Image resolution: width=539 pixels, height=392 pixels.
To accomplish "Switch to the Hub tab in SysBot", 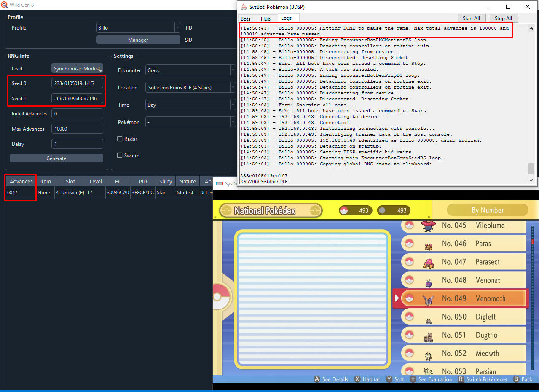I will (x=265, y=19).
